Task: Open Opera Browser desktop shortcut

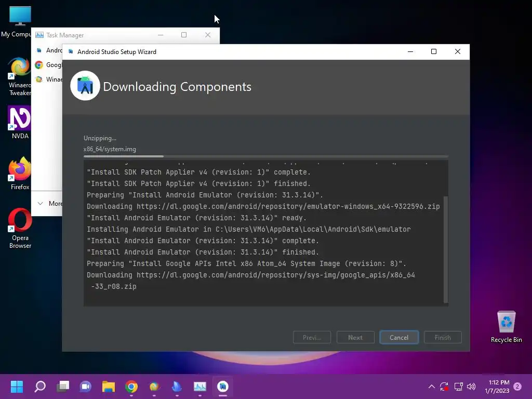Action: pyautogui.click(x=19, y=229)
